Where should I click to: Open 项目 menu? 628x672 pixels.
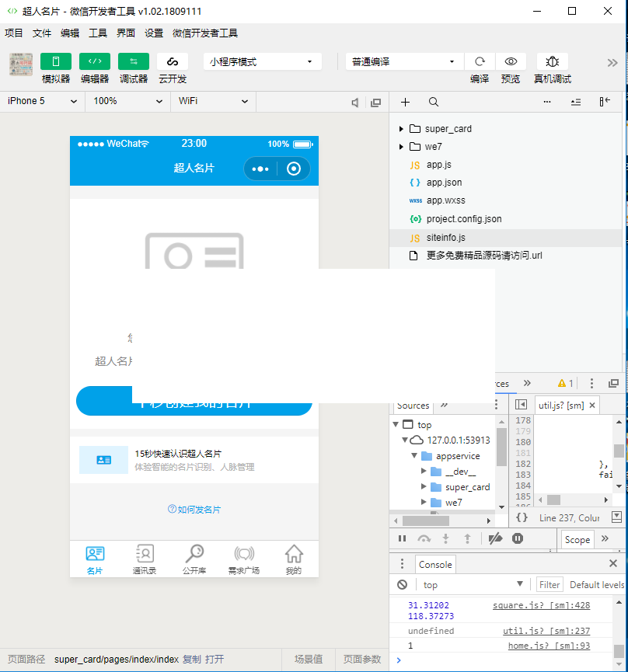(x=14, y=33)
